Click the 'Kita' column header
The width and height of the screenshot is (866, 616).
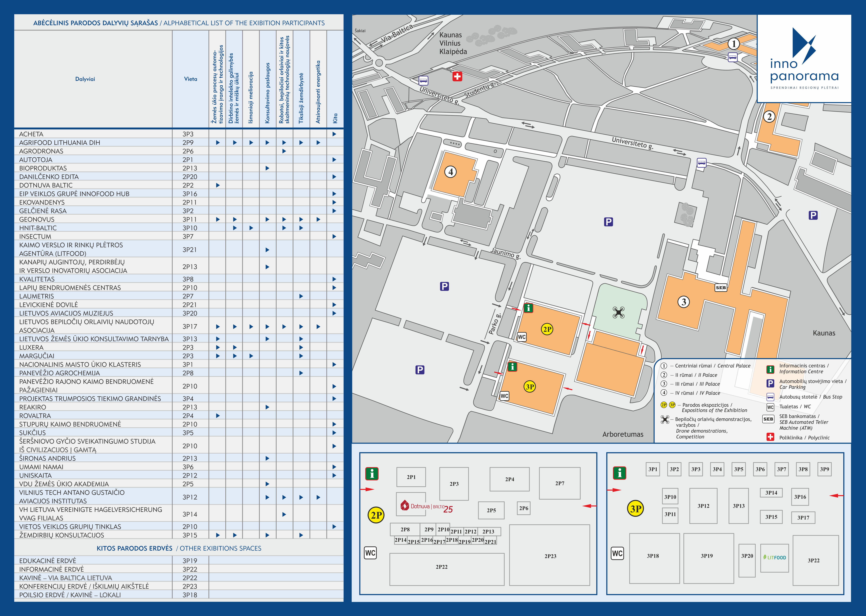coord(335,118)
